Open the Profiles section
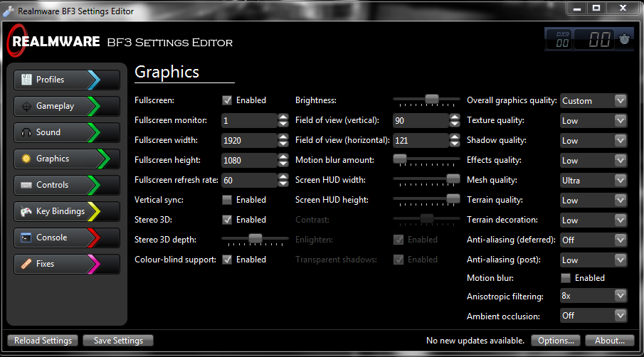Viewport: 644px width, 357px height. pyautogui.click(x=67, y=80)
